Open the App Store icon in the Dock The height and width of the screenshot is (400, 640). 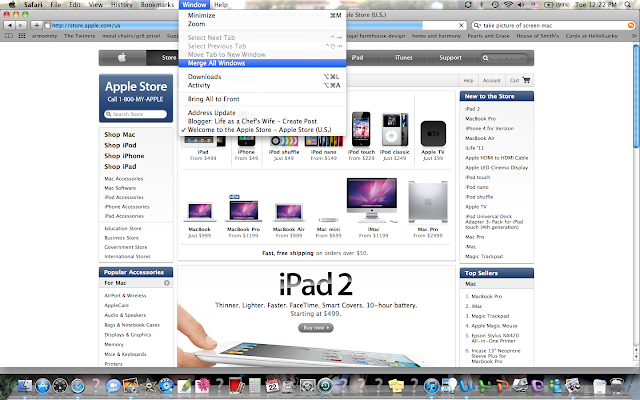(42, 385)
